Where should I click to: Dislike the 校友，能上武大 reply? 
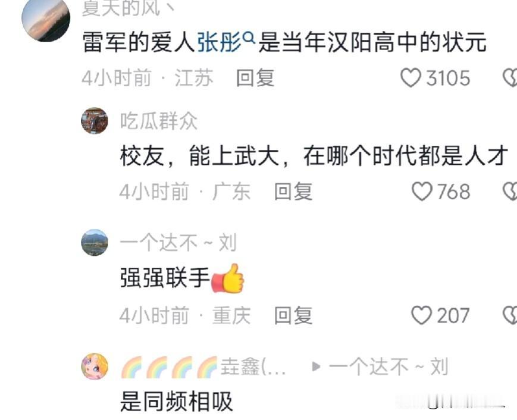coord(510,191)
